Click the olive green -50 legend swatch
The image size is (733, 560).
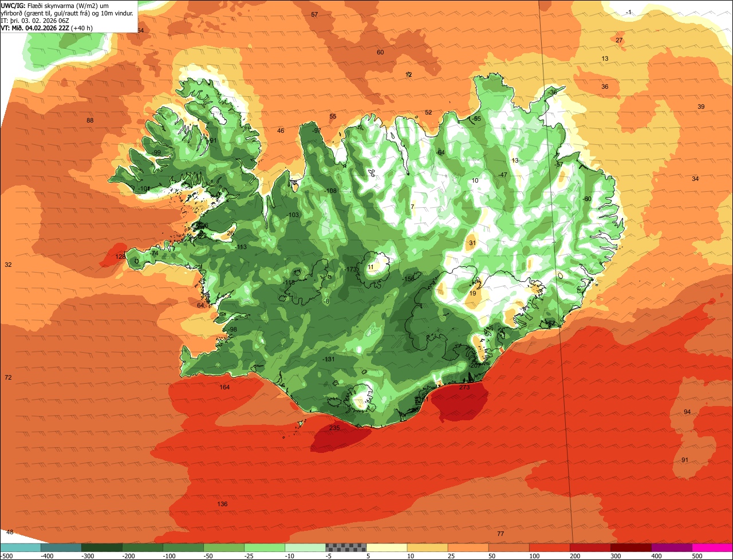pos(224,547)
